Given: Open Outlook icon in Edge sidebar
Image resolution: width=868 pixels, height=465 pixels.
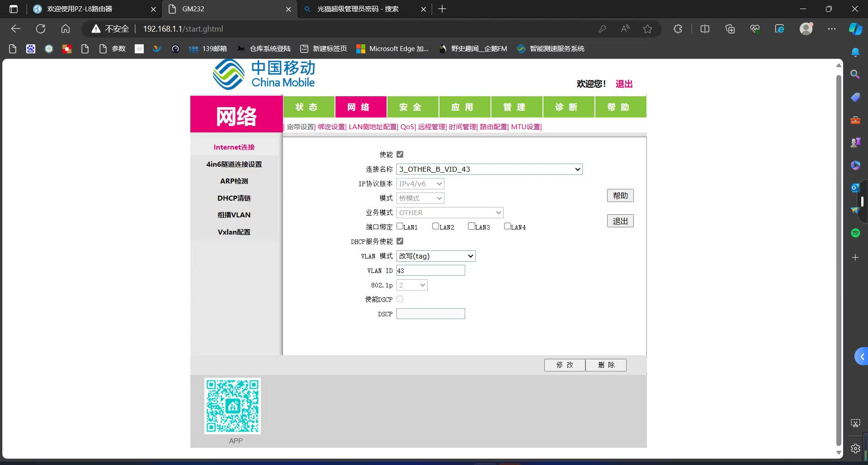Looking at the screenshot, I should 855,188.
